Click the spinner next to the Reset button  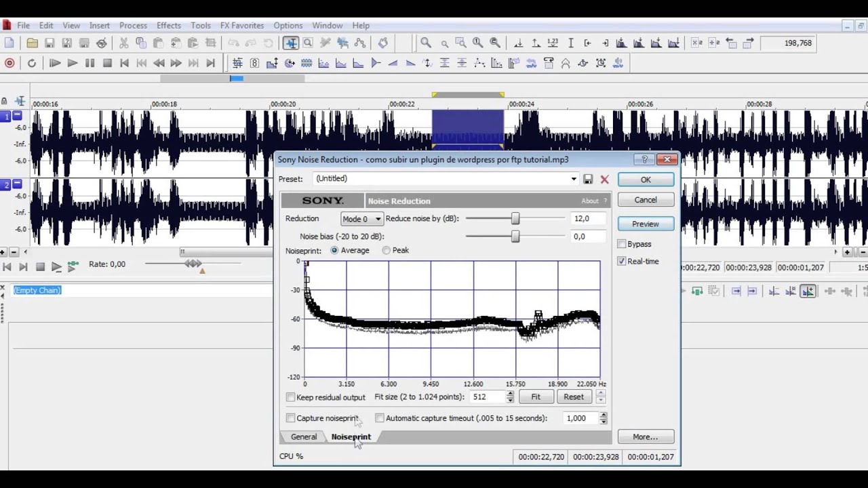pos(600,397)
